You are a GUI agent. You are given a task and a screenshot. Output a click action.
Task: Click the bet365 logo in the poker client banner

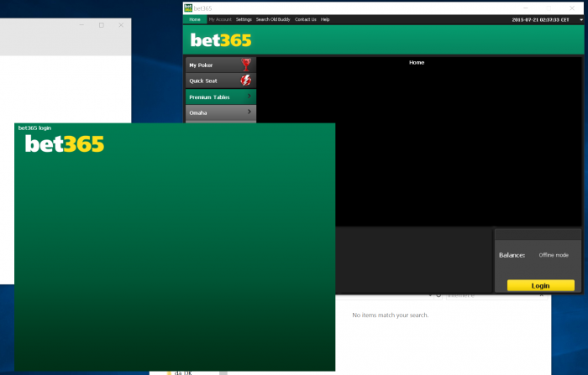click(x=220, y=40)
